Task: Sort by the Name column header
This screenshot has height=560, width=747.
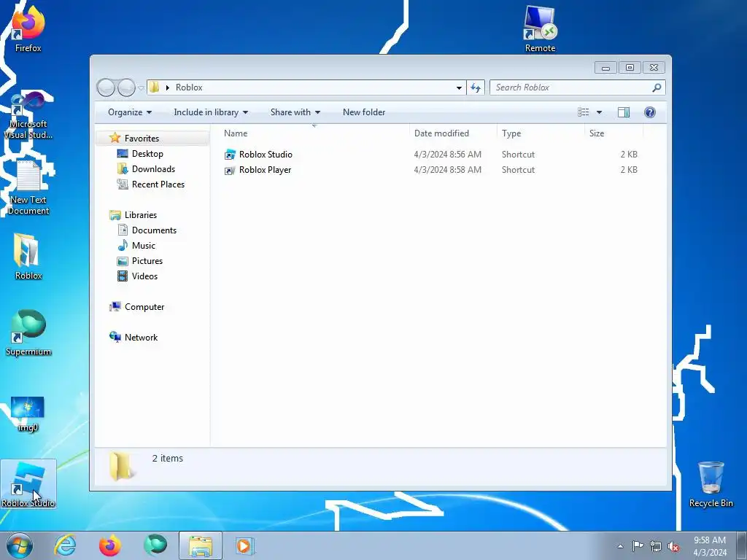Action: 314,133
